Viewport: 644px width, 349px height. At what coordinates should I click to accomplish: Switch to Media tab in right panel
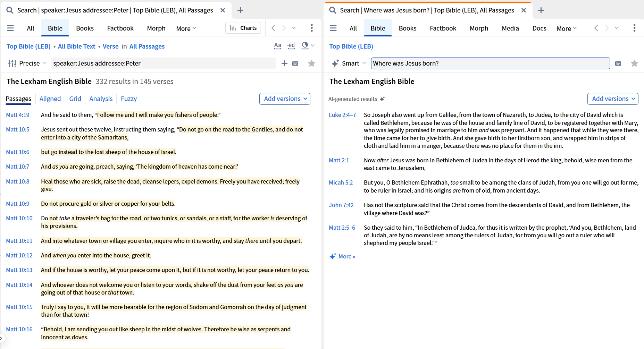510,28
